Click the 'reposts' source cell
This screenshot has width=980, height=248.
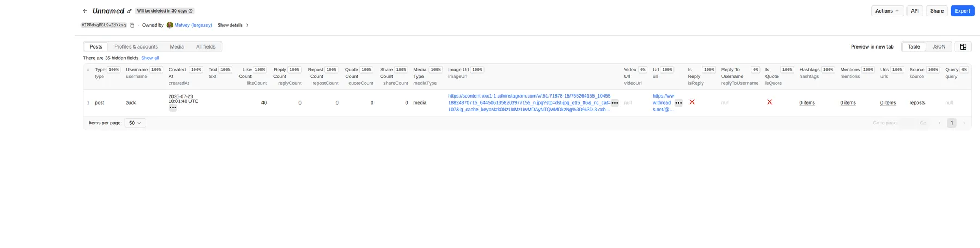coord(917,103)
